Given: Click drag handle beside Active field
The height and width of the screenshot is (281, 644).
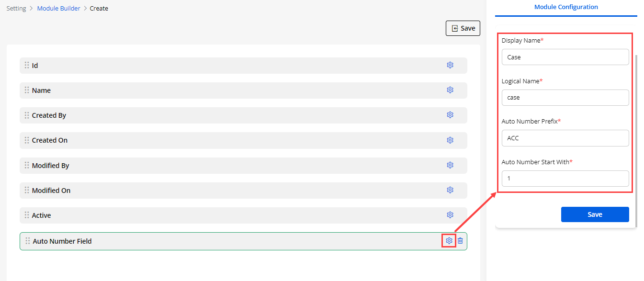Looking at the screenshot, I should 27,215.
